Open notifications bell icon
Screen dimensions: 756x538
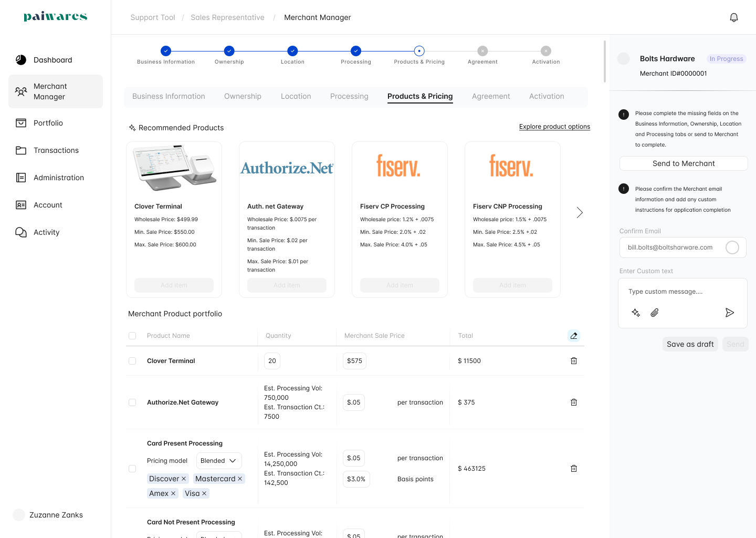tap(734, 17)
